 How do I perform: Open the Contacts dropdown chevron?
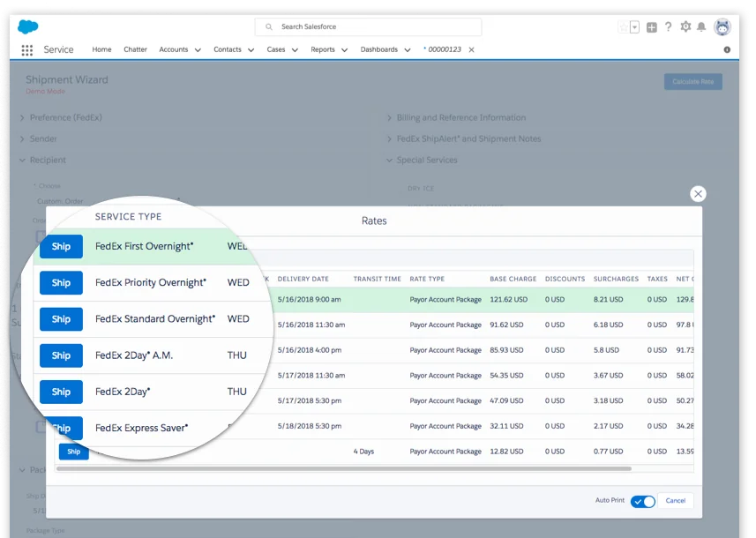tap(251, 49)
